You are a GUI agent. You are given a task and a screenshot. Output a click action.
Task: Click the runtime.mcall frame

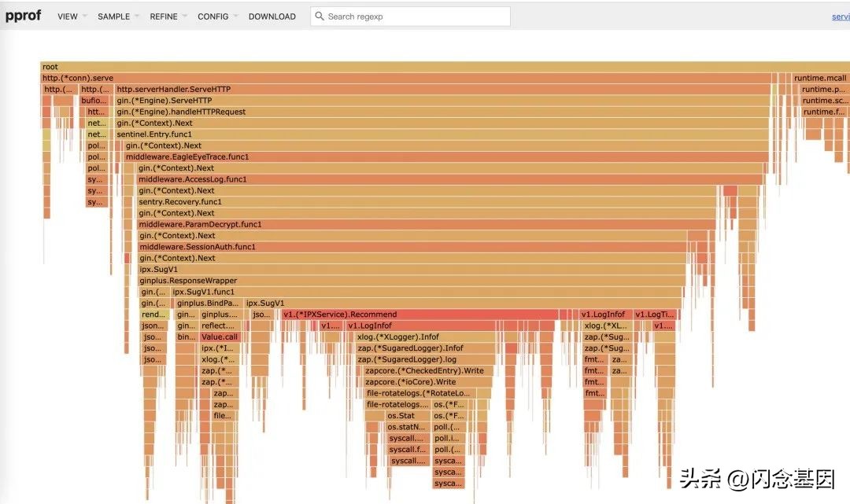(819, 79)
